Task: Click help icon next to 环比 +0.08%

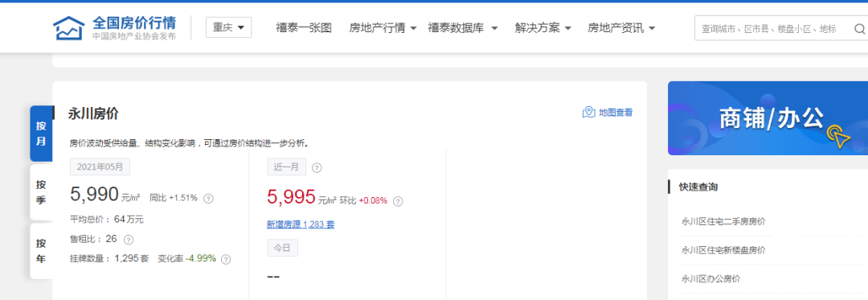Action: click(398, 201)
